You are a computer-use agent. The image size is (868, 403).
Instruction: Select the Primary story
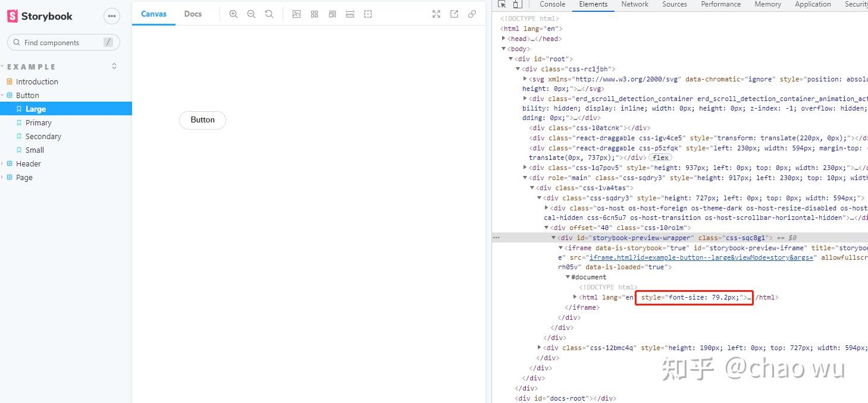38,122
